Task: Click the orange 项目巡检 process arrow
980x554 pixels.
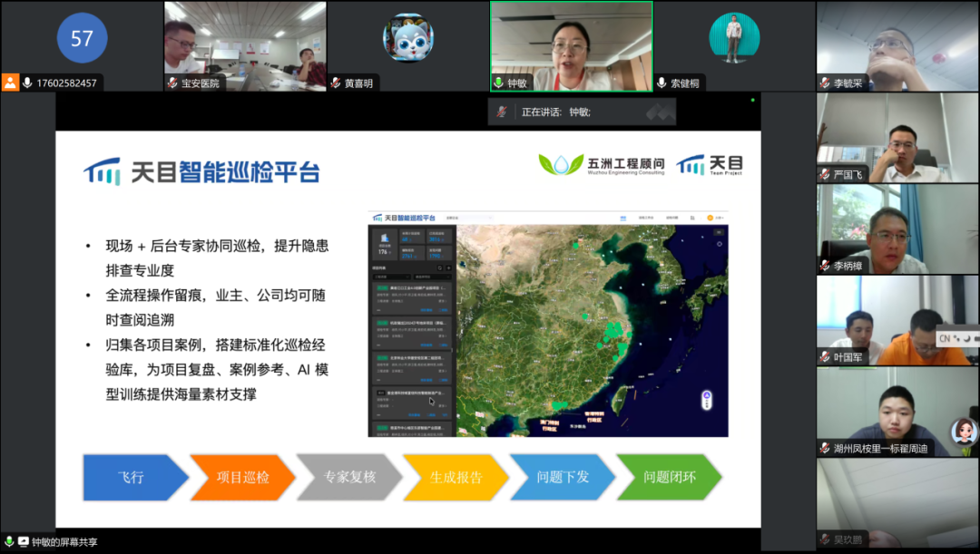Action: (x=242, y=477)
